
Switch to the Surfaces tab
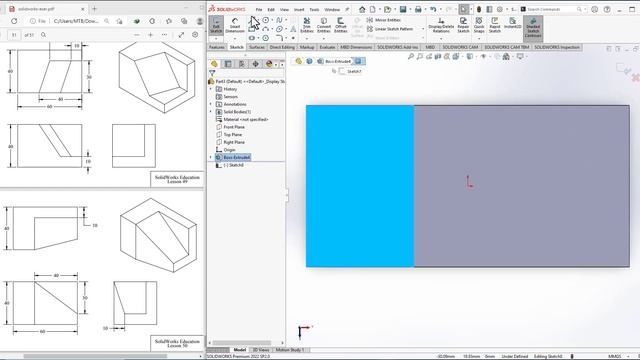[x=257, y=47]
